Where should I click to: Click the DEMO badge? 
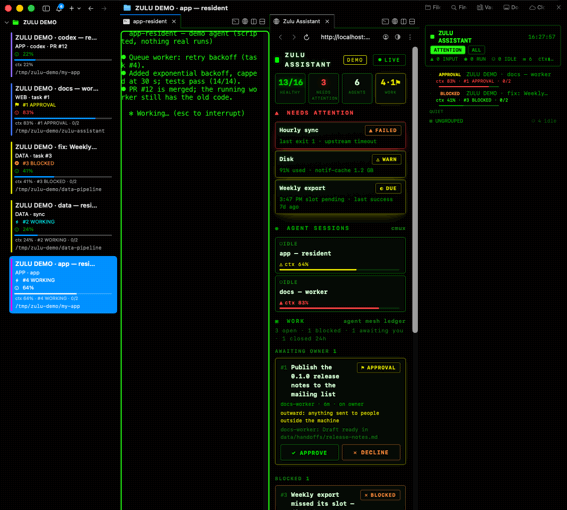tap(355, 60)
